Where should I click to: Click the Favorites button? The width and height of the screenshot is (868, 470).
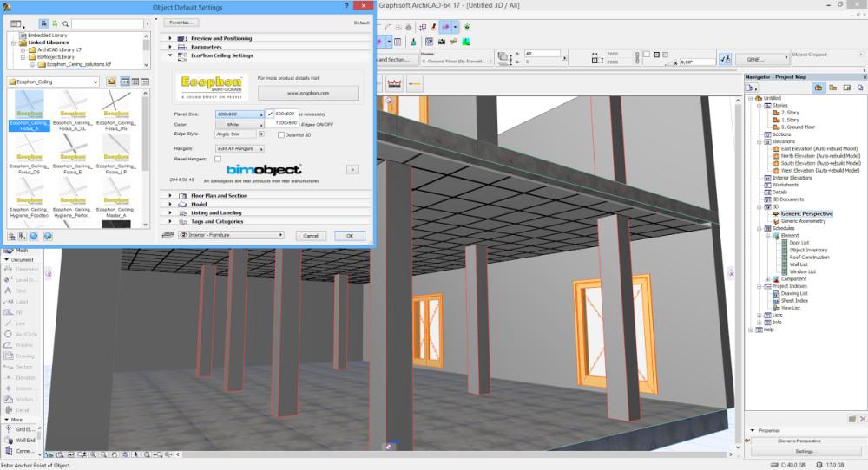coord(181,23)
